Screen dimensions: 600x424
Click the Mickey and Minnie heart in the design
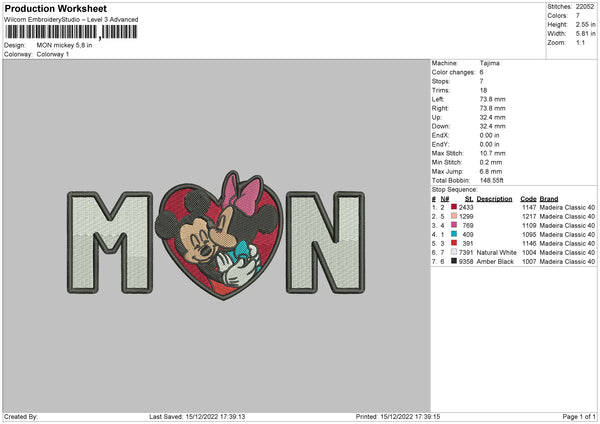tap(220, 235)
